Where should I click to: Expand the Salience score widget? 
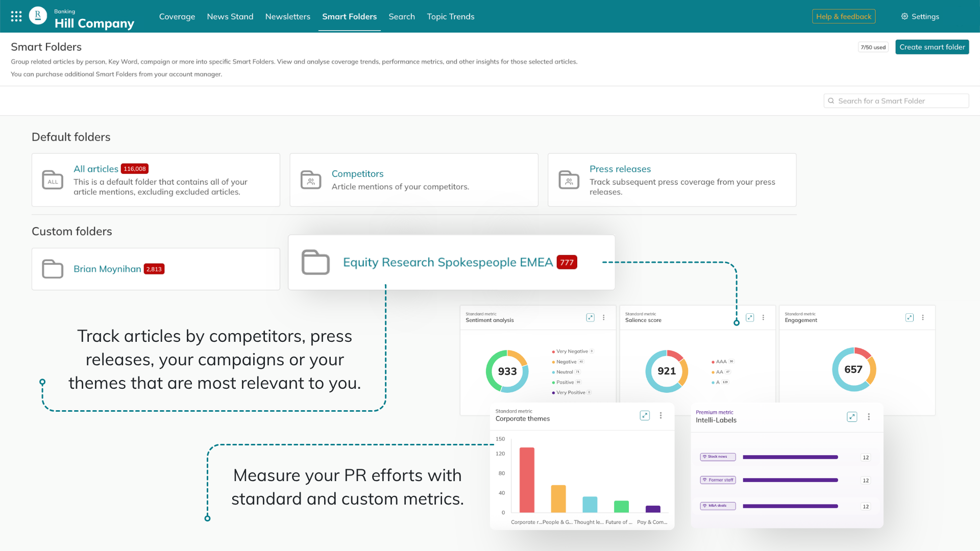tap(750, 317)
